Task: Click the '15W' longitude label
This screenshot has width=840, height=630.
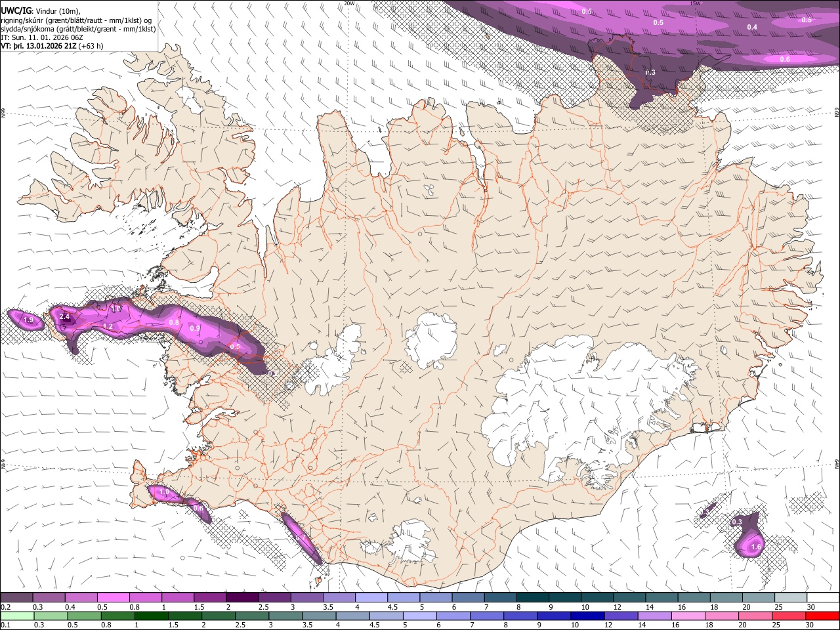Action: coord(696,3)
